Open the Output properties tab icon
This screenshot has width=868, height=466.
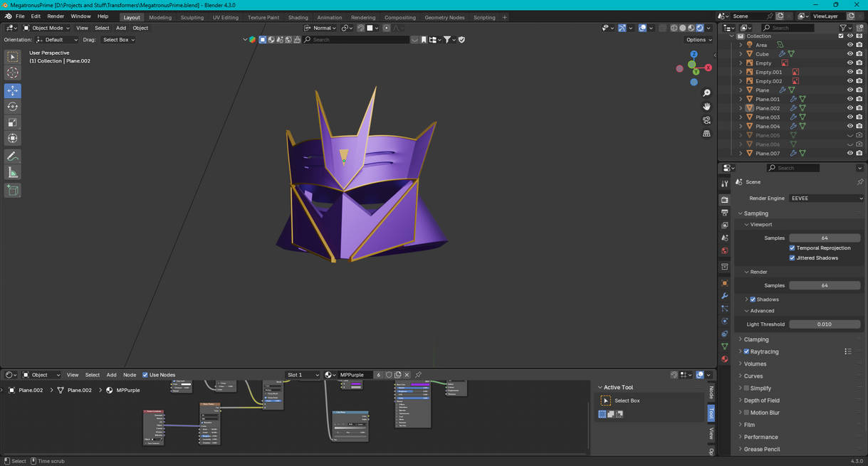(725, 213)
